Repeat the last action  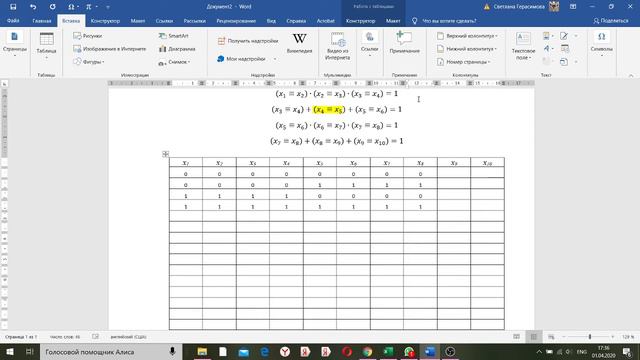[53, 7]
